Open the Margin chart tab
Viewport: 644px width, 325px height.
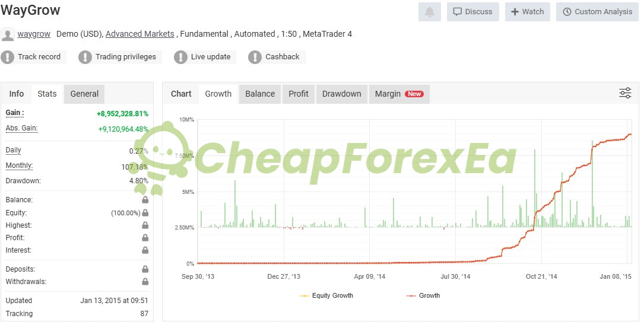point(399,94)
